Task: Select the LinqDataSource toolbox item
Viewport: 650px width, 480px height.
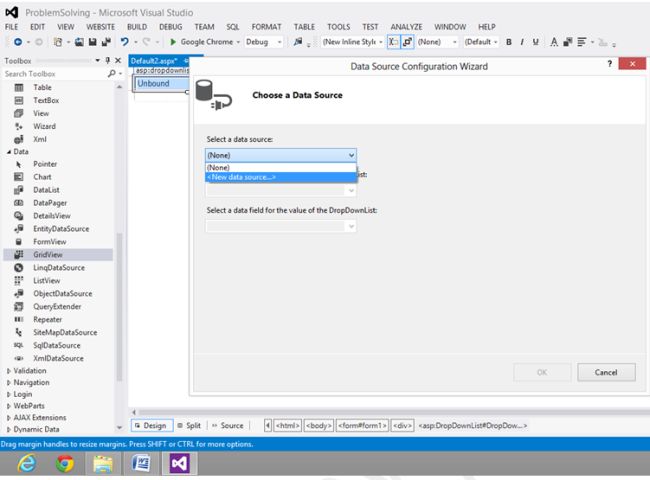Action: pyautogui.click(x=58, y=268)
